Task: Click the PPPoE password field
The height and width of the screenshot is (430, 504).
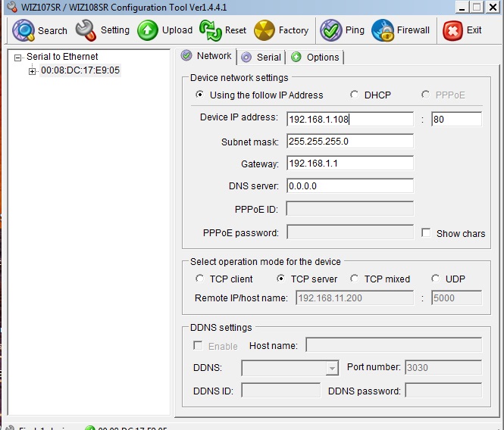Action: click(x=350, y=232)
